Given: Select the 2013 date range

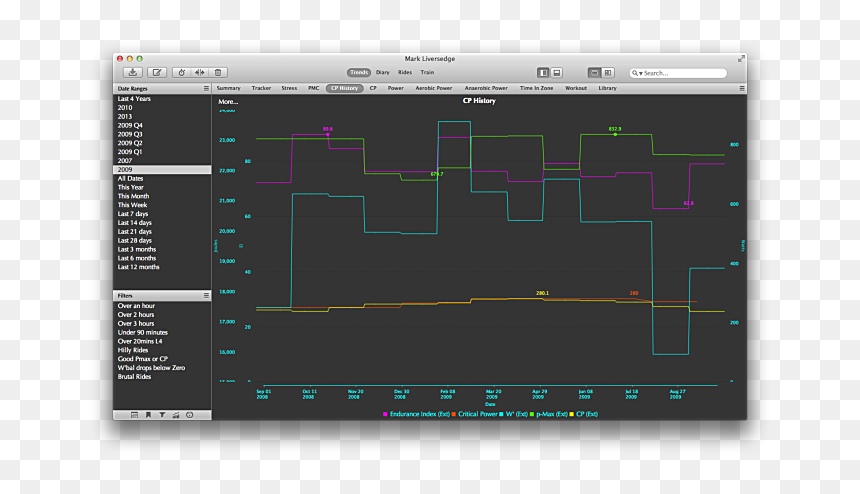Looking at the screenshot, I should pos(162,116).
